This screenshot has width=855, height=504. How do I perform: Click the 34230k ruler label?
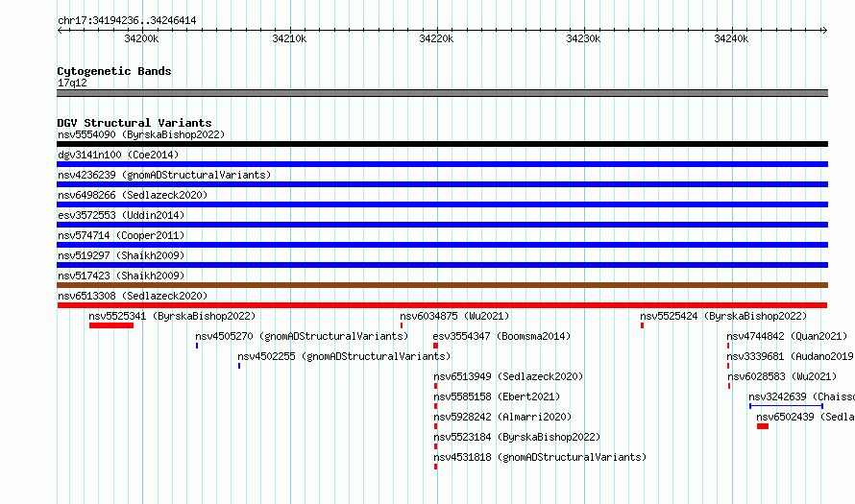point(583,38)
